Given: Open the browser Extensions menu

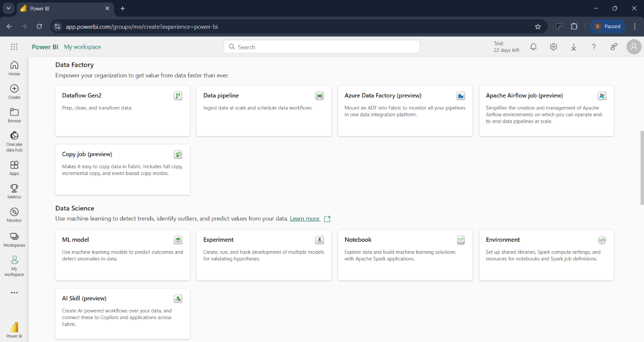Looking at the screenshot, I should pos(574,27).
